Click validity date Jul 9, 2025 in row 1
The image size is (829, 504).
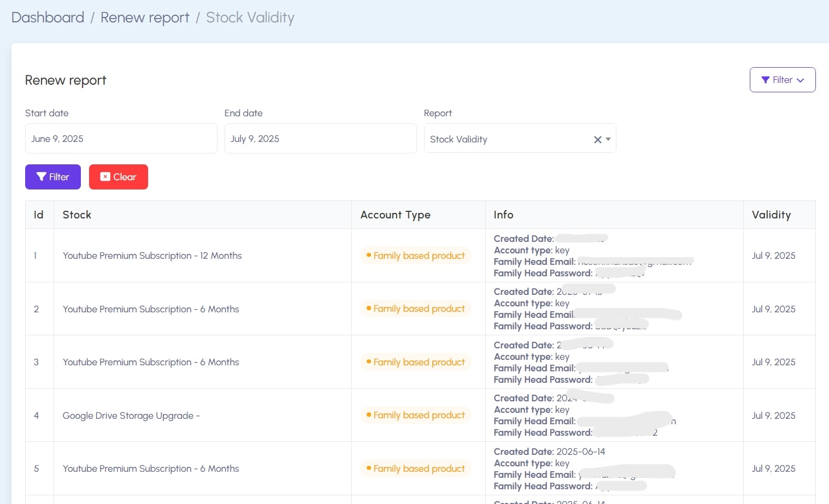[x=773, y=256]
